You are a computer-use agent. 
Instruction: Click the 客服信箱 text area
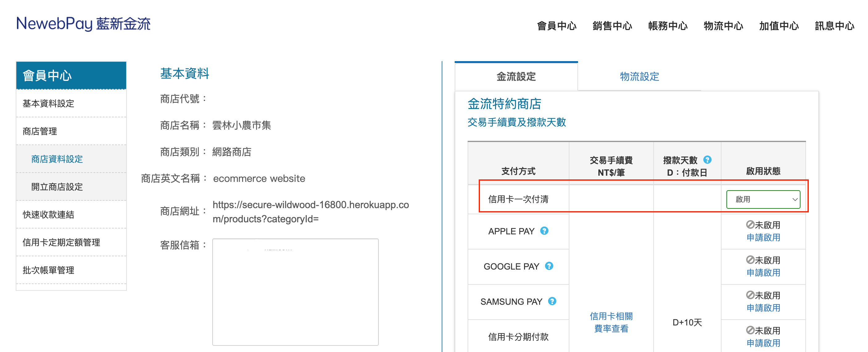coord(295,292)
